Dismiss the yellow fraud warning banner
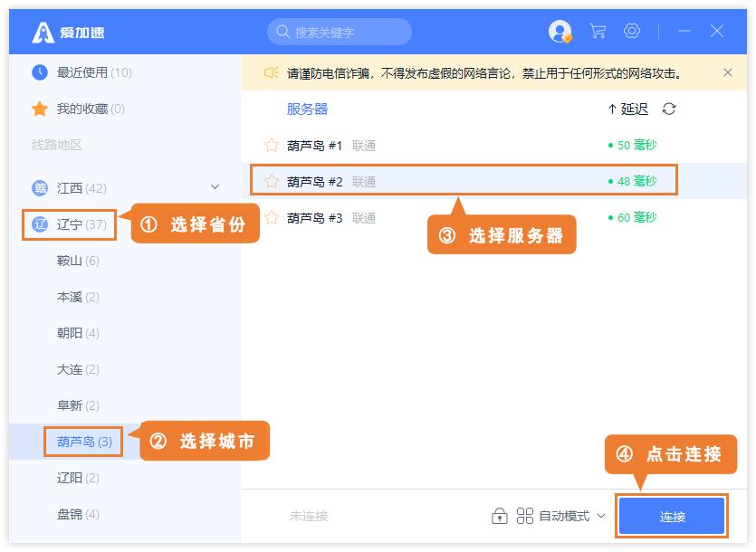The height and width of the screenshot is (552, 756). (728, 72)
